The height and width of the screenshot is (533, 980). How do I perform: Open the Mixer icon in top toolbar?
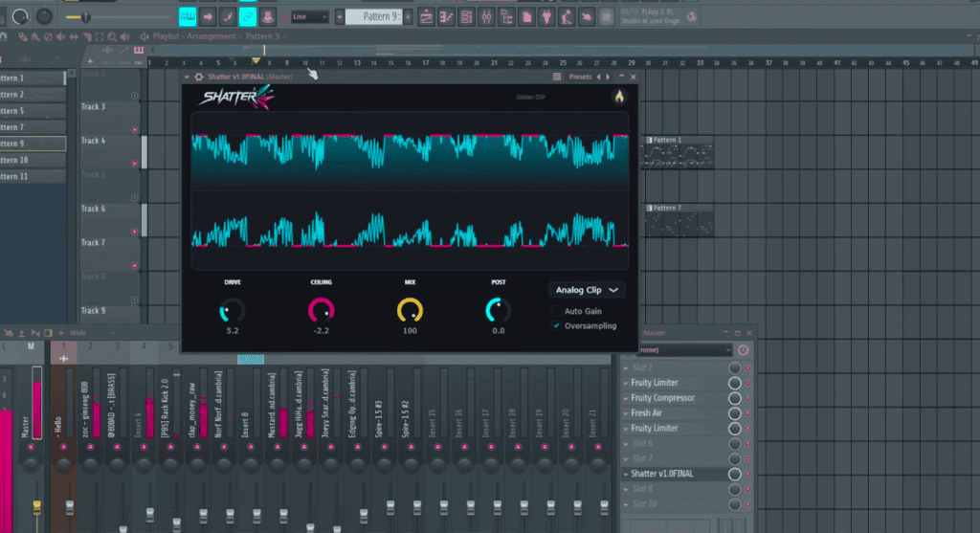coord(486,17)
